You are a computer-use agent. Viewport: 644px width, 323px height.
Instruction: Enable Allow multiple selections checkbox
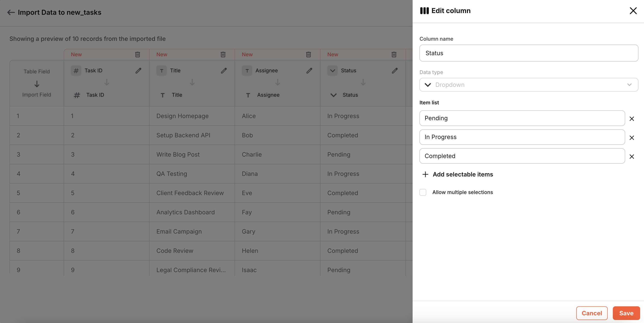[423, 192]
